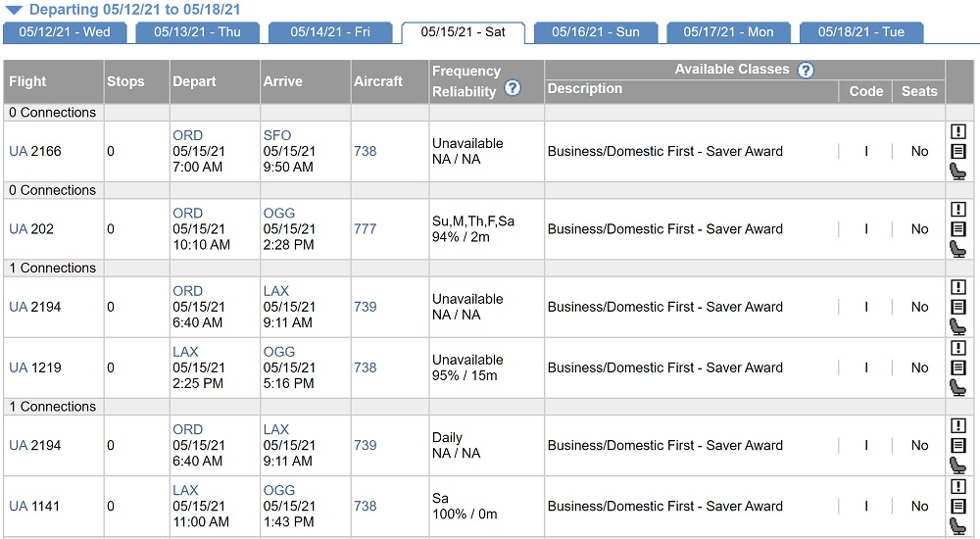
Task: Go to the 05/16/21 - Sun tab
Action: (x=596, y=32)
